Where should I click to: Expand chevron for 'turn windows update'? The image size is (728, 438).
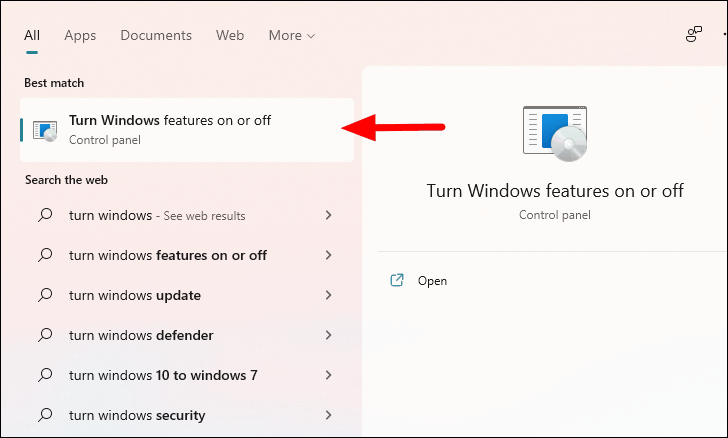pyautogui.click(x=329, y=295)
